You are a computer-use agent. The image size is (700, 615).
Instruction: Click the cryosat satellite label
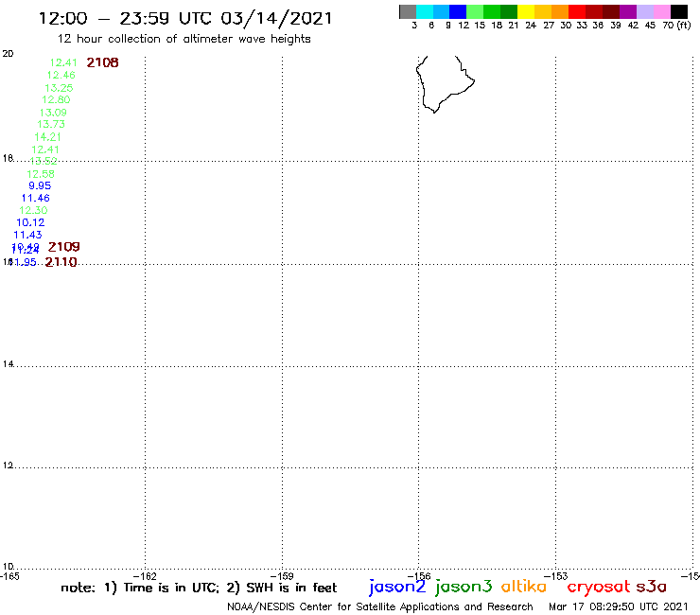pyautogui.click(x=599, y=587)
